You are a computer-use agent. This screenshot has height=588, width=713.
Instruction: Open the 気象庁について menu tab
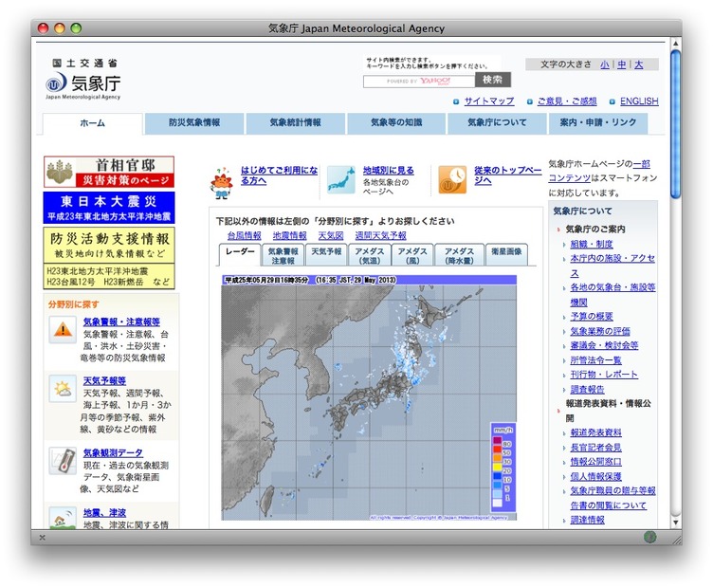tap(497, 122)
